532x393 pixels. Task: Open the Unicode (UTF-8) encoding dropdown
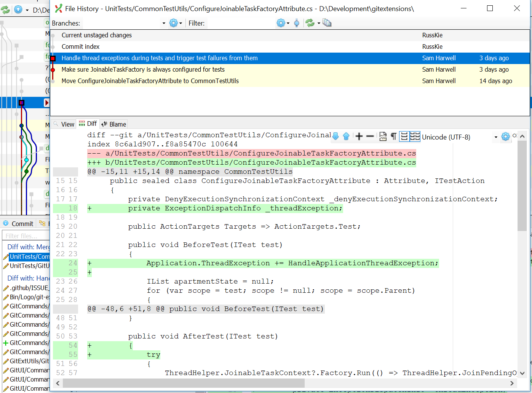click(x=496, y=137)
